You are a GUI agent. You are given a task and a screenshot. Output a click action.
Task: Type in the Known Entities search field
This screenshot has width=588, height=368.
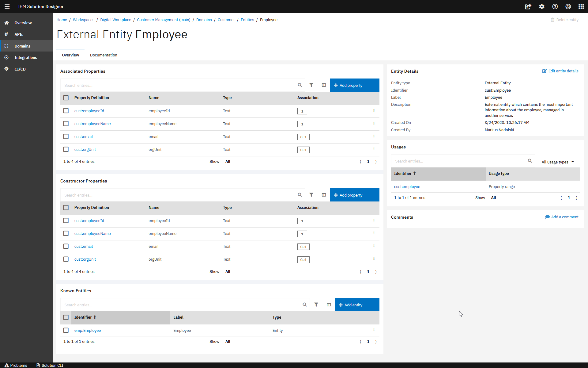coord(181,305)
